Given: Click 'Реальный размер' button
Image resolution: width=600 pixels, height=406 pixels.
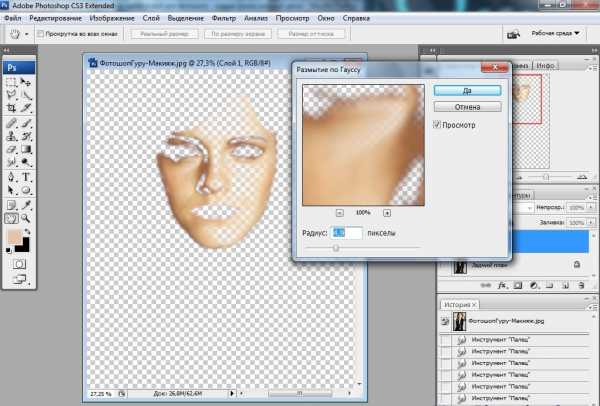Looking at the screenshot, I should pyautogui.click(x=164, y=34).
